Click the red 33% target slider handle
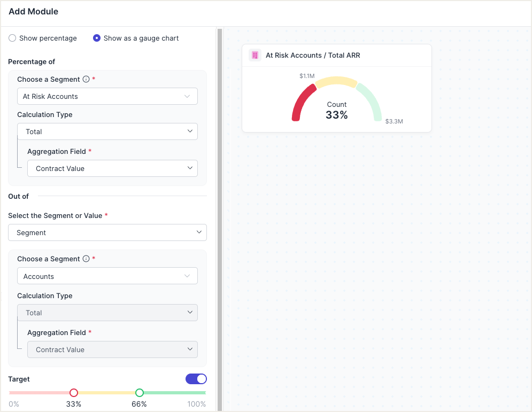 (74, 393)
